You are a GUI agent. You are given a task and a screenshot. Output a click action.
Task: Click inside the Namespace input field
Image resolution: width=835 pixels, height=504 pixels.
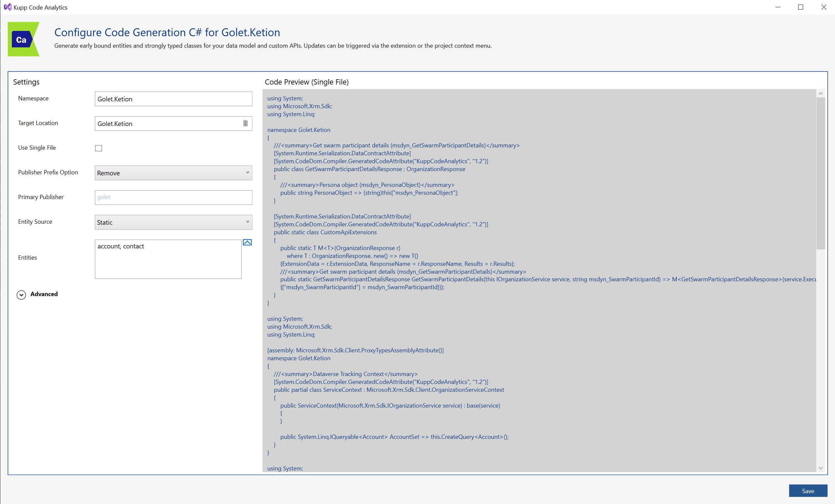click(x=173, y=99)
